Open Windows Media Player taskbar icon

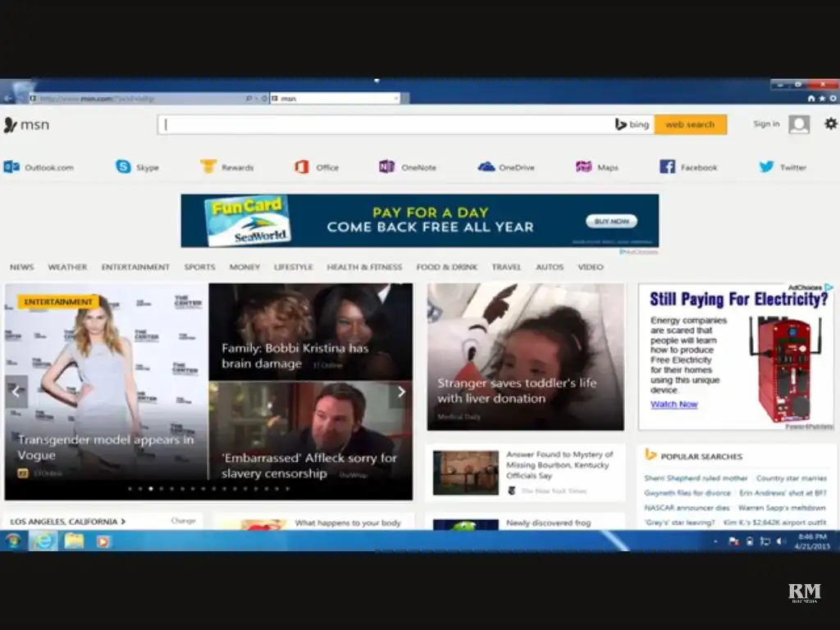[x=103, y=541]
